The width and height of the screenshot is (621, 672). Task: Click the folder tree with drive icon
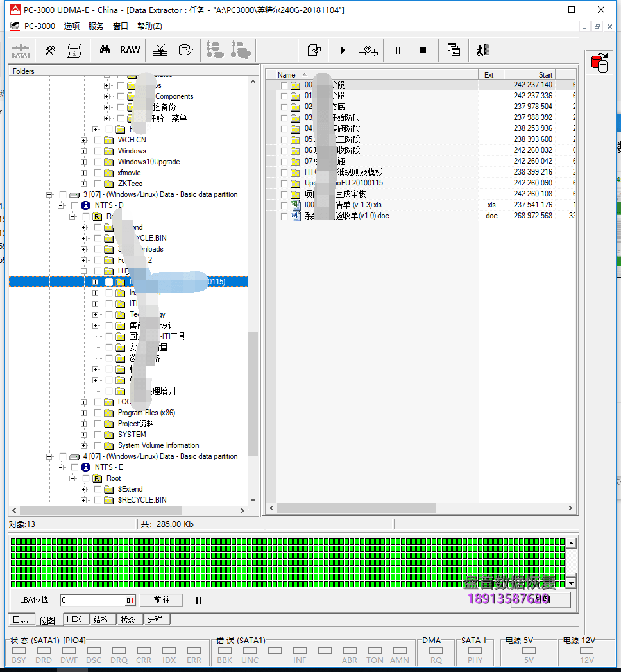241,50
